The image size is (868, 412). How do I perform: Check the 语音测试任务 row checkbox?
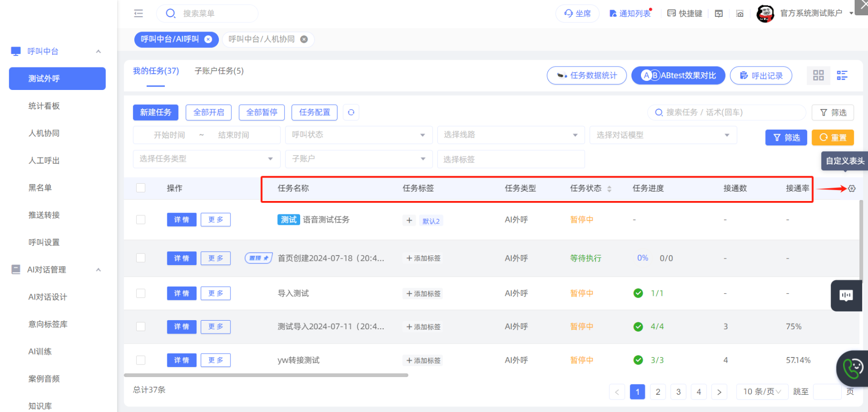point(141,220)
